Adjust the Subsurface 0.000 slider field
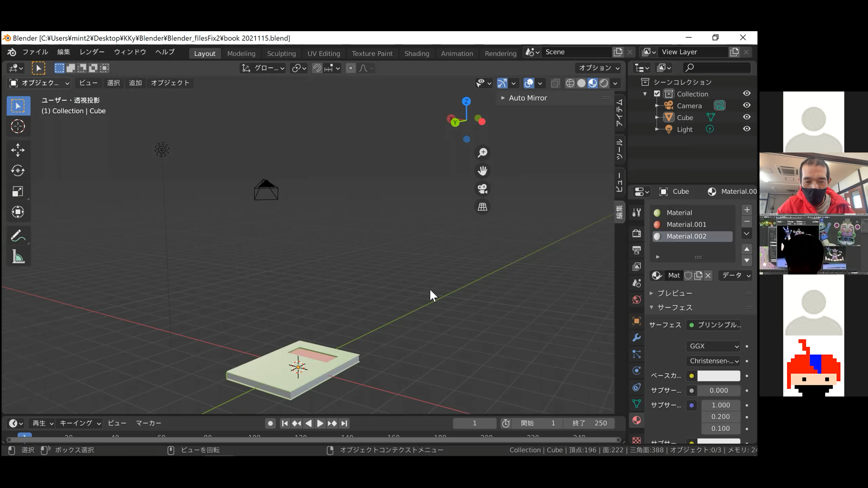This screenshot has width=868, height=488. point(719,390)
